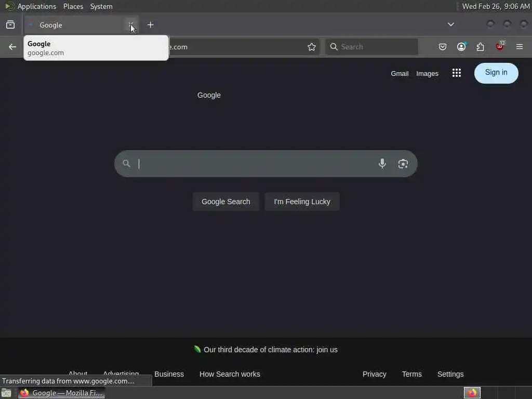This screenshot has width=532, height=399.
Task: Open the Gmail link
Action: [400, 74]
